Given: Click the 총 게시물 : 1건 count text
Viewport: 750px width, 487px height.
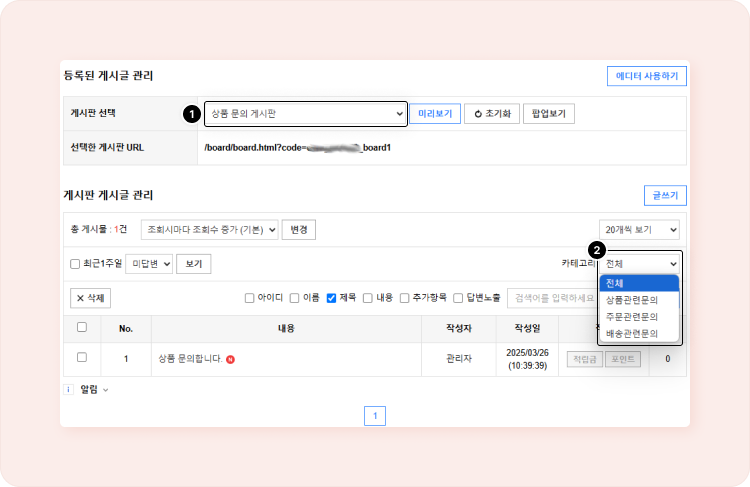Looking at the screenshot, I should point(99,230).
